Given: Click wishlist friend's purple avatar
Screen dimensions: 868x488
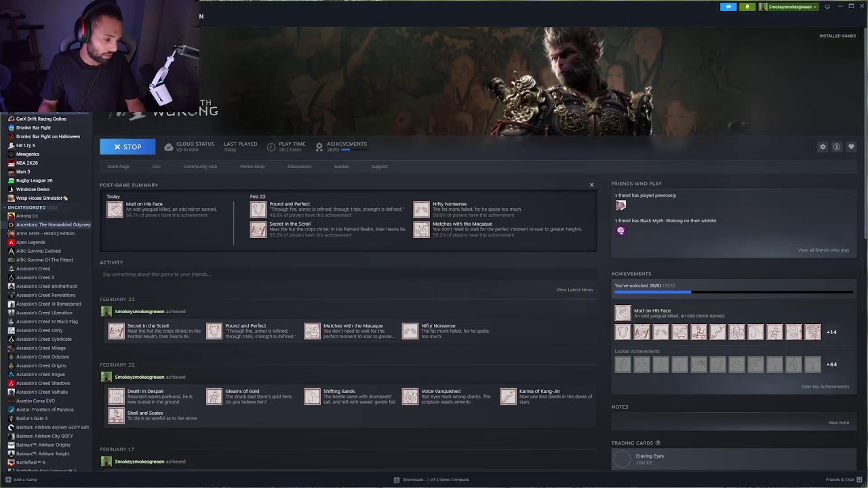Looking at the screenshot, I should click(x=620, y=230).
